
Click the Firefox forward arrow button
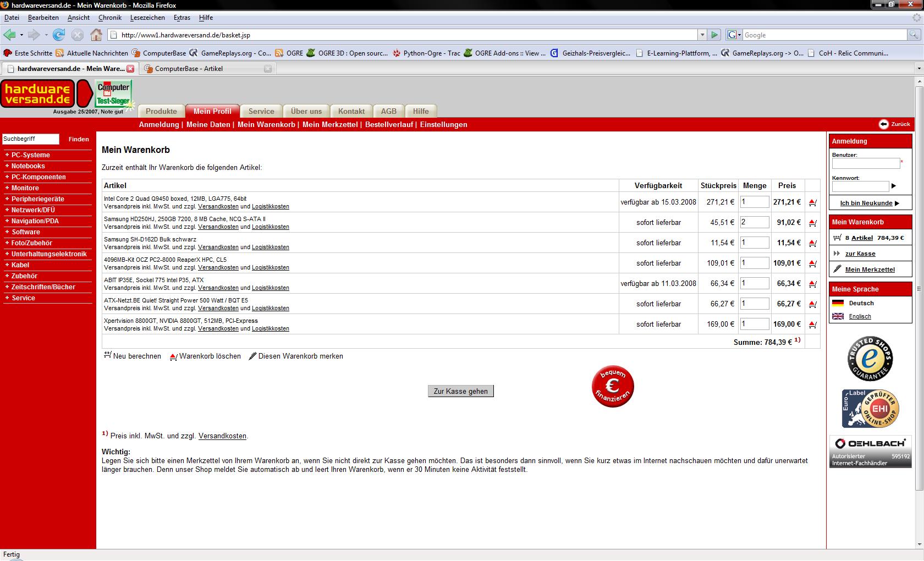pyautogui.click(x=34, y=35)
